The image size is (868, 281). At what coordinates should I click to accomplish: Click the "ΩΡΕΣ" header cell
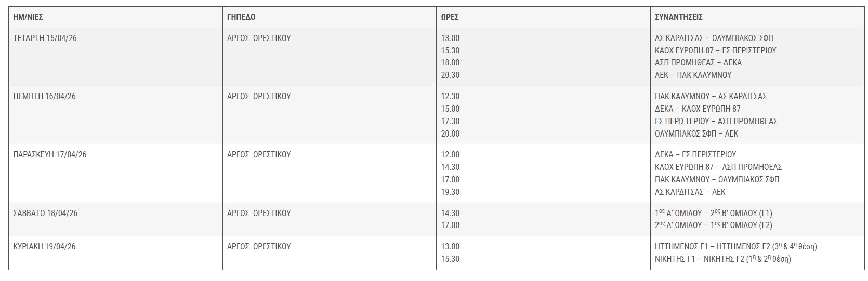tap(450, 17)
